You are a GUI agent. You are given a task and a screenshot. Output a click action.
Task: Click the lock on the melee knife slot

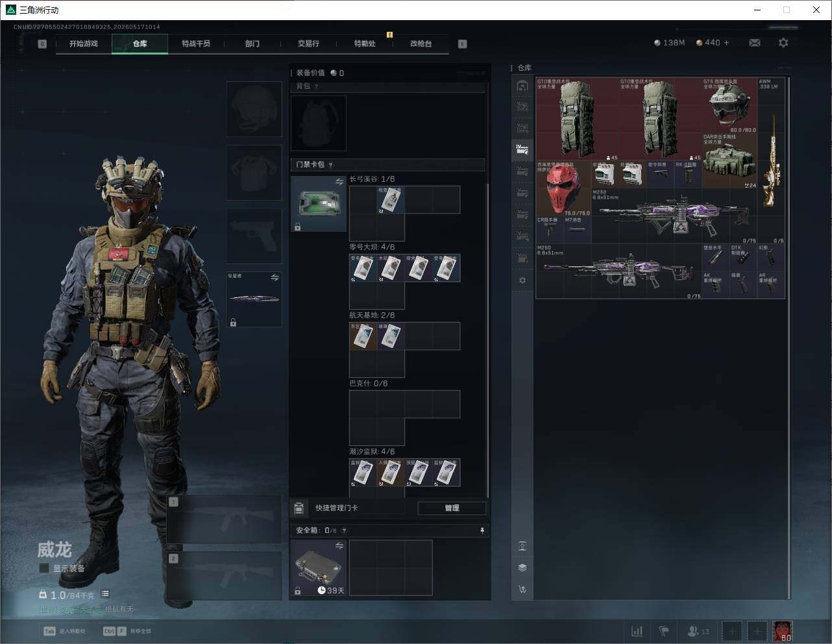point(233,322)
